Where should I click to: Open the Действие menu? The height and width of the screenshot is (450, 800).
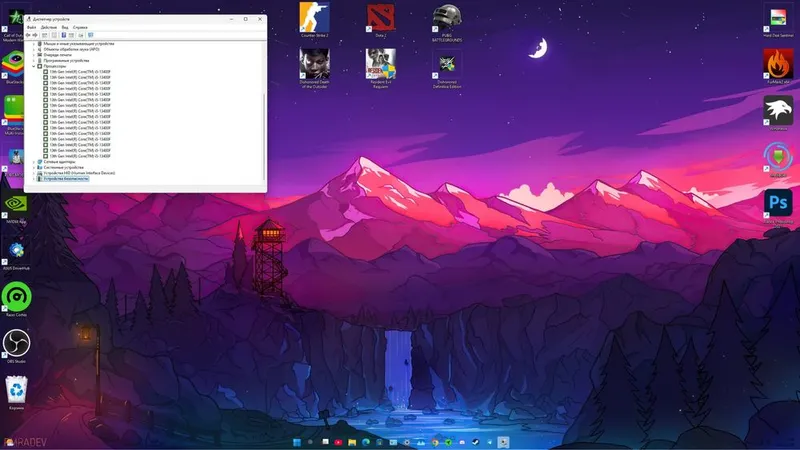[x=49, y=28]
